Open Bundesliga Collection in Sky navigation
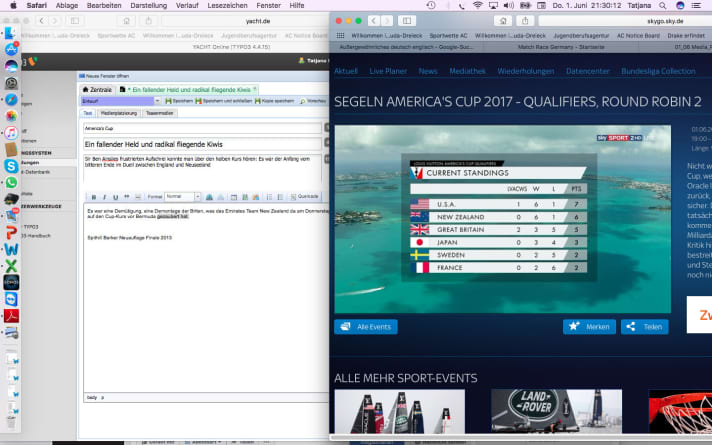 click(x=658, y=71)
